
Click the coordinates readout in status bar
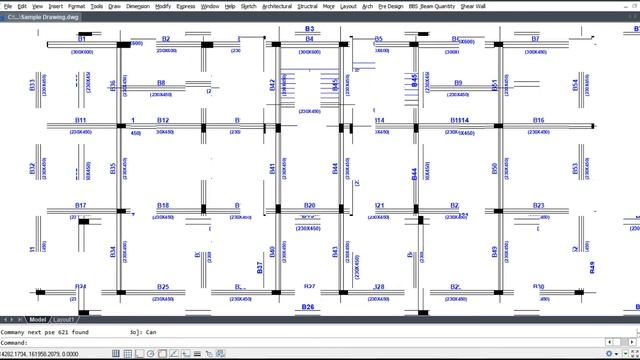pos(39,354)
